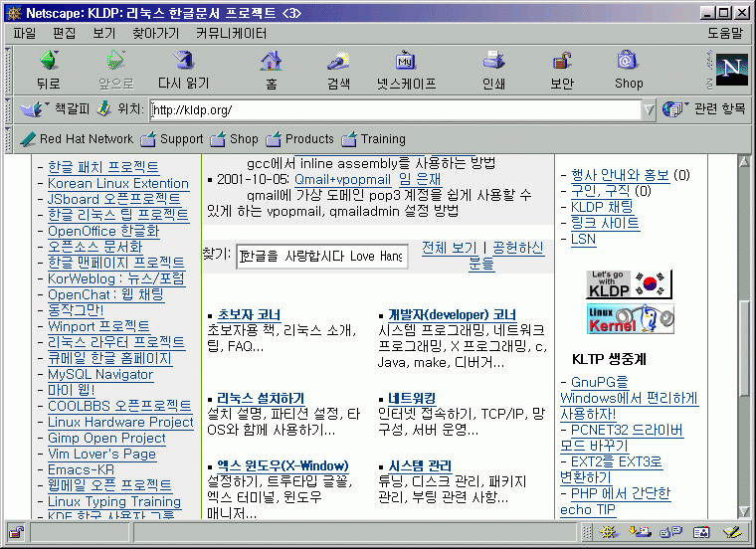
Task: Open the LSN link
Action: [583, 239]
